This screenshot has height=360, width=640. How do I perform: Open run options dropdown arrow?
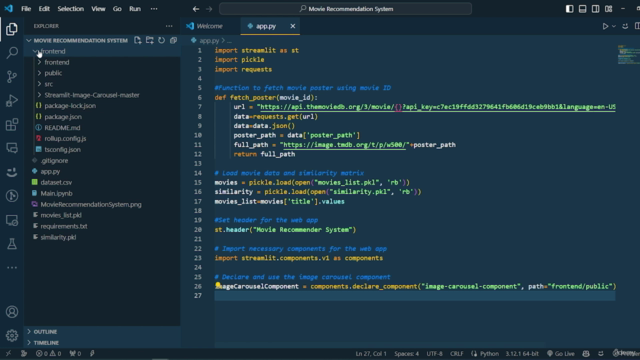coord(613,26)
